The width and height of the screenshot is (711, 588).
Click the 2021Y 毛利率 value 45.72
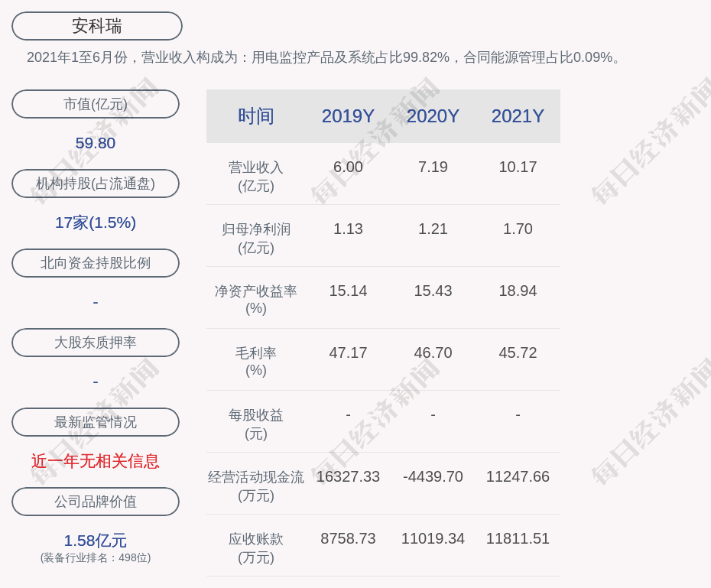[518, 353]
